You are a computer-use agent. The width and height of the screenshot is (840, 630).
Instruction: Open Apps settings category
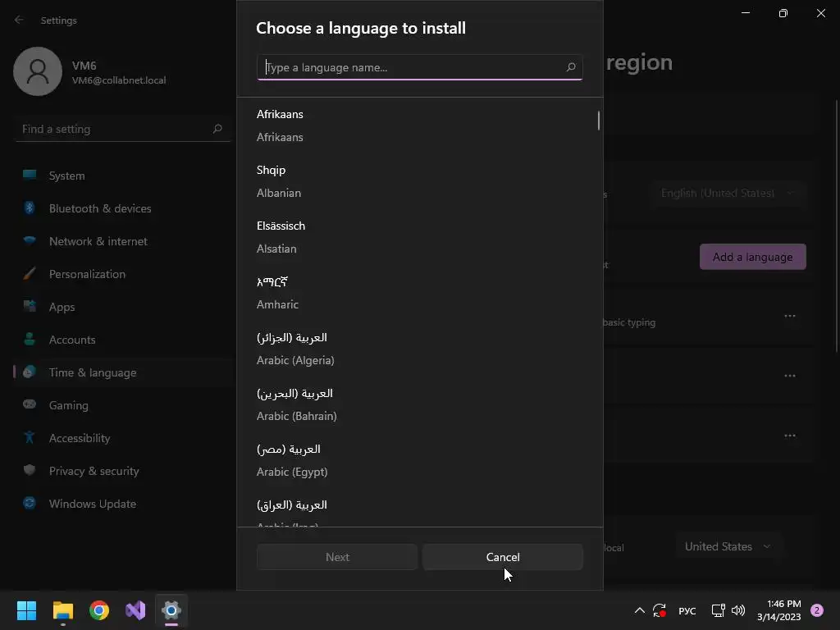coord(123,307)
